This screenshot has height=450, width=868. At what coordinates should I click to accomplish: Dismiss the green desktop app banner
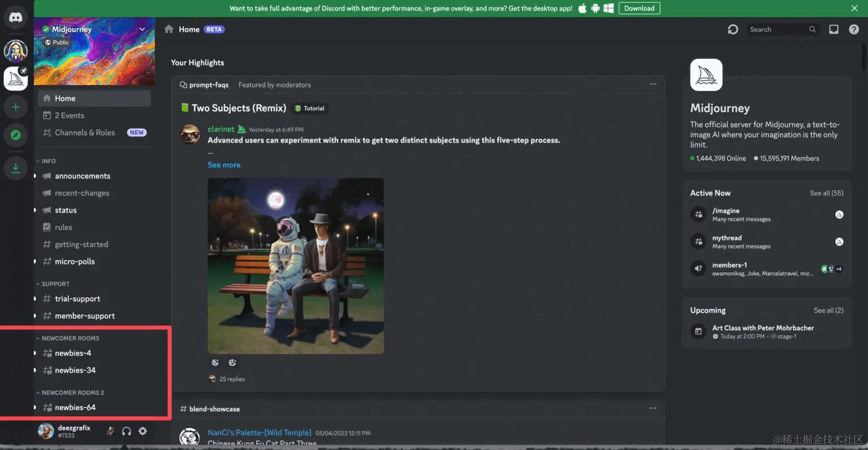854,8
